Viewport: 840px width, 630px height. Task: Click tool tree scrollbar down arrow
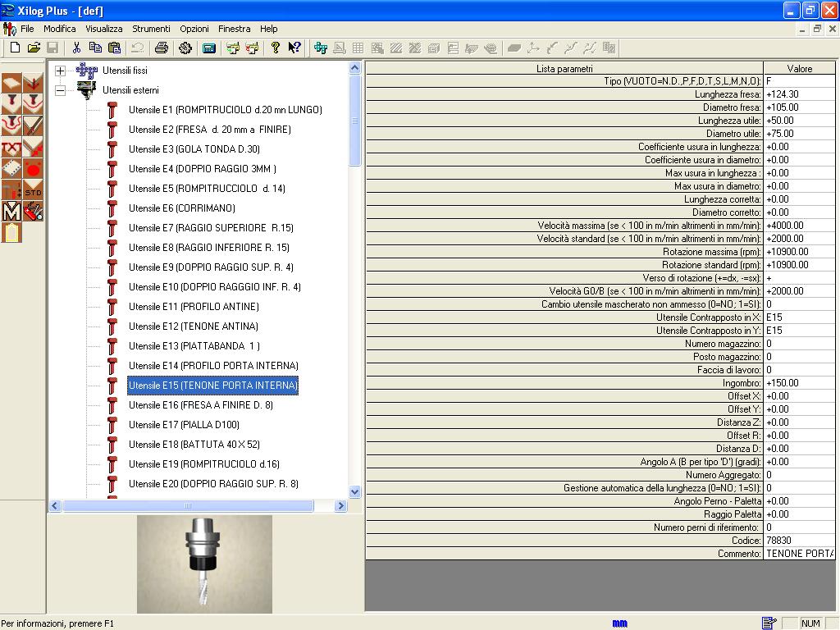pyautogui.click(x=355, y=491)
